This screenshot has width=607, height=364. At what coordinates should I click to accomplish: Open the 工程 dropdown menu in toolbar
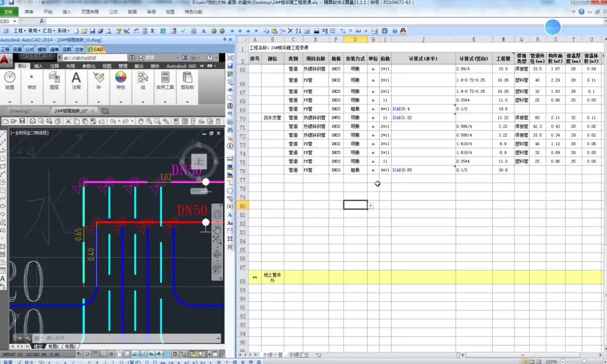coord(19,31)
